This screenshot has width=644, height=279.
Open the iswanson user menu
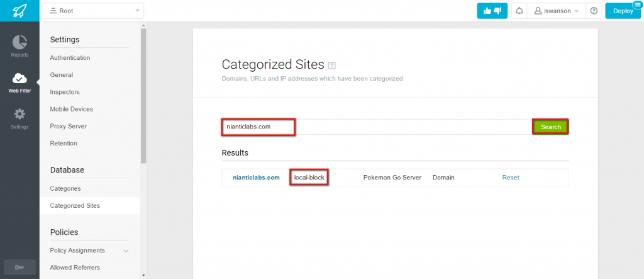(556, 11)
